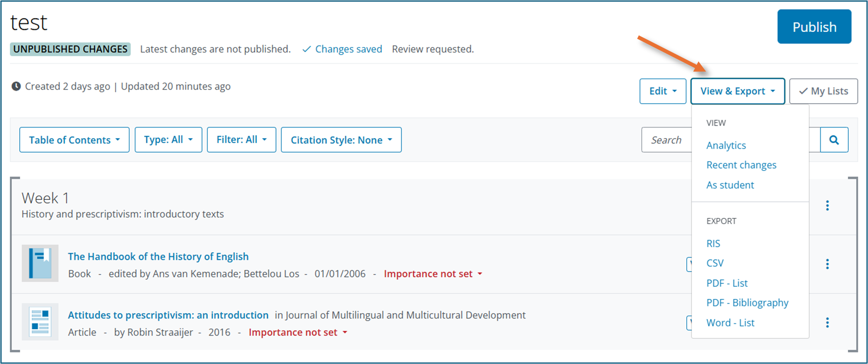Export as Word - List
The width and height of the screenshot is (868, 364).
(x=731, y=323)
